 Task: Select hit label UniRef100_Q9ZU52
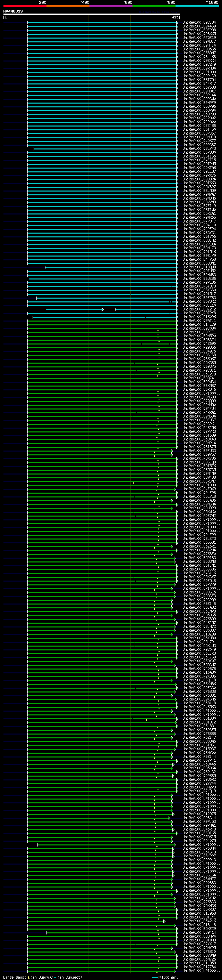coord(199,271)
